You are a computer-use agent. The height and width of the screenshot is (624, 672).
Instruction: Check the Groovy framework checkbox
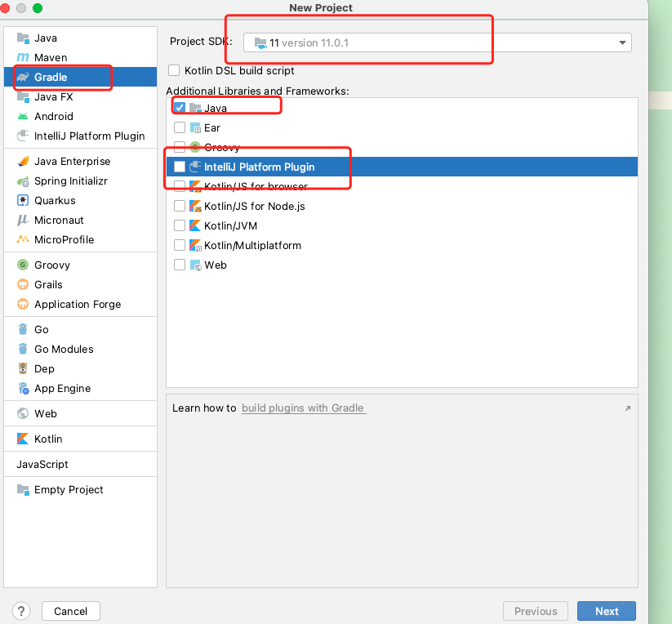(x=180, y=147)
